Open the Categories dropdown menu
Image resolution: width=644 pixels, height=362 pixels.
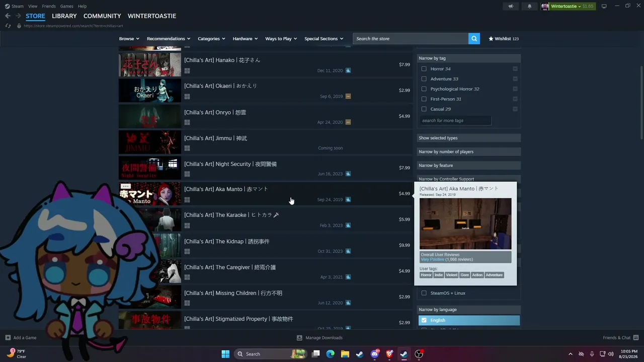click(211, 39)
